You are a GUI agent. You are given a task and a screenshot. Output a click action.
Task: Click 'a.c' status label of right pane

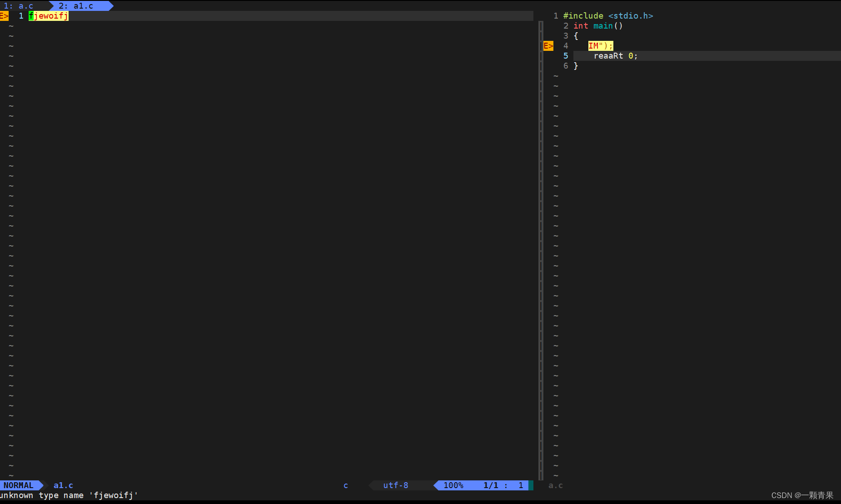(556, 485)
